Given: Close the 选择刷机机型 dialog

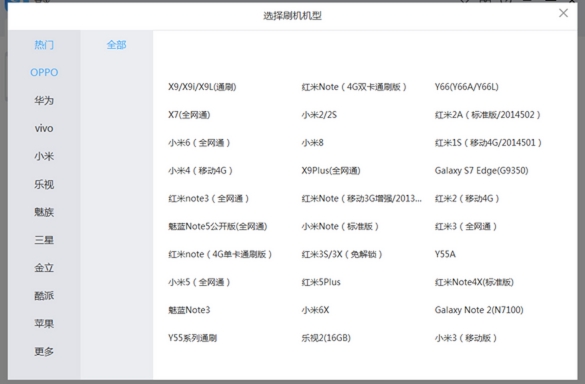Looking at the screenshot, I should tap(563, 13).
